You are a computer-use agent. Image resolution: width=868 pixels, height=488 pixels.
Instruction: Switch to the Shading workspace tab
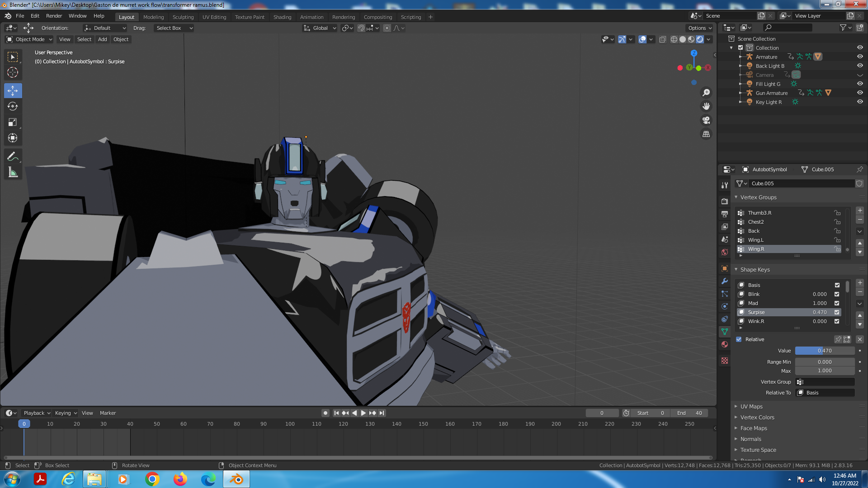pos(282,17)
